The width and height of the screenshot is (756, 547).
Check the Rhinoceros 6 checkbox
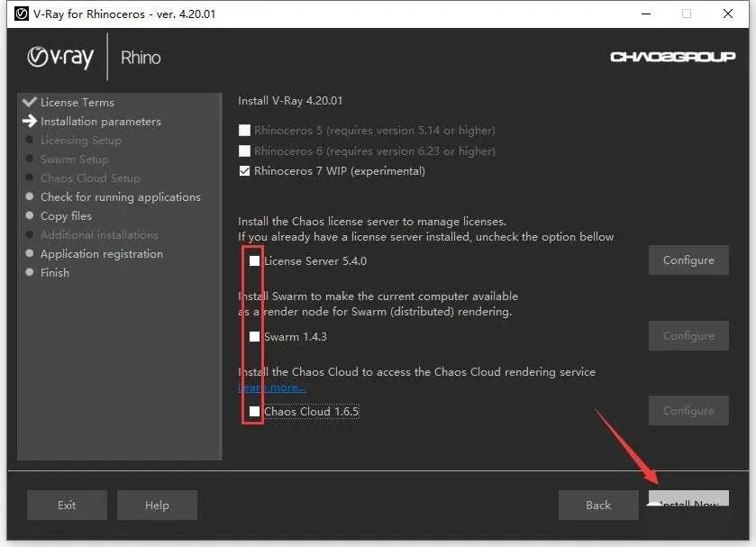pos(244,151)
